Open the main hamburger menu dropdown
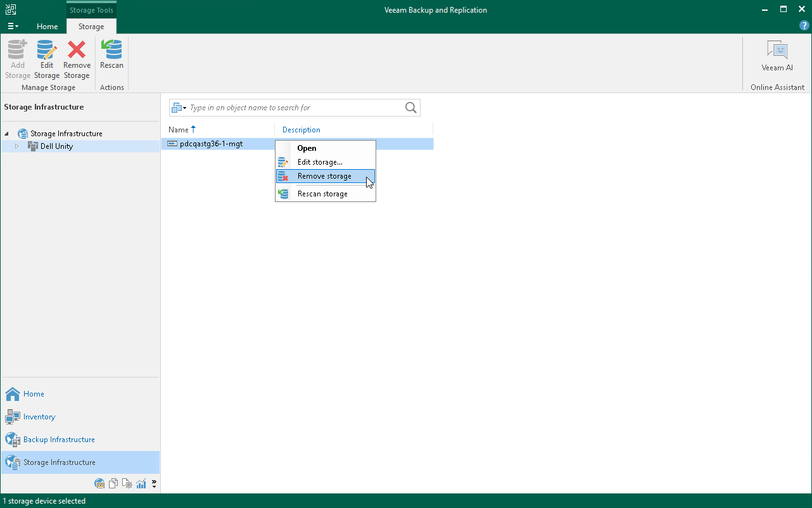 pyautogui.click(x=13, y=27)
